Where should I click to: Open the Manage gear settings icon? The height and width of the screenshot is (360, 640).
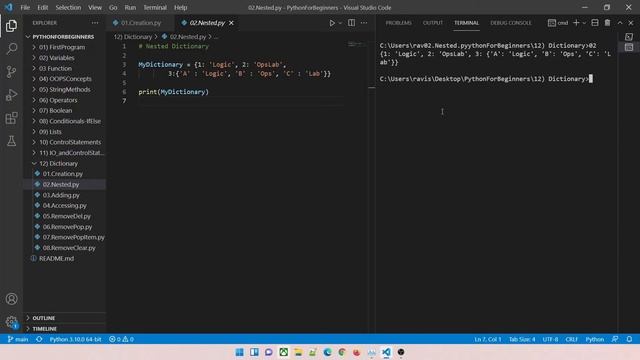11,322
